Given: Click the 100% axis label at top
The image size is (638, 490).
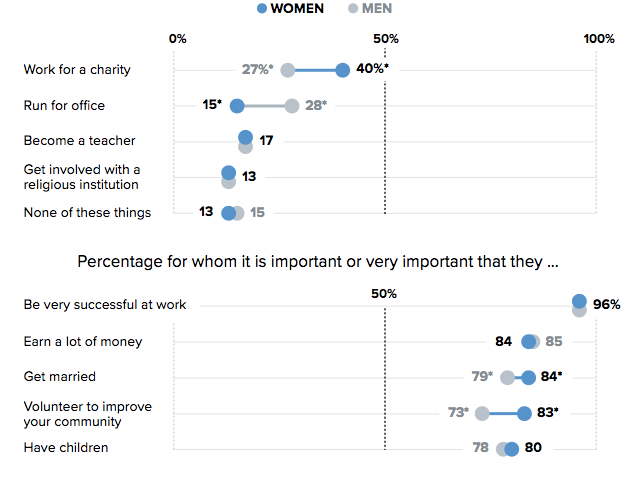Looking at the screenshot, I should tap(599, 39).
